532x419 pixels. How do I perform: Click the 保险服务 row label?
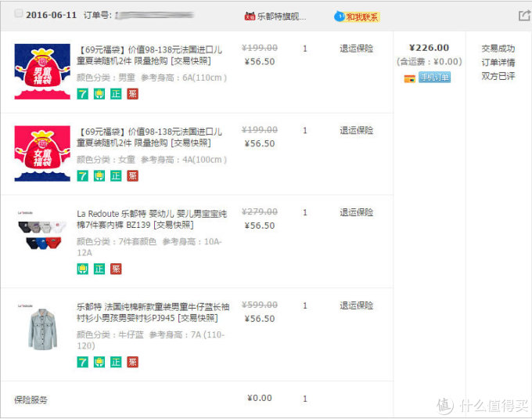pos(31,400)
